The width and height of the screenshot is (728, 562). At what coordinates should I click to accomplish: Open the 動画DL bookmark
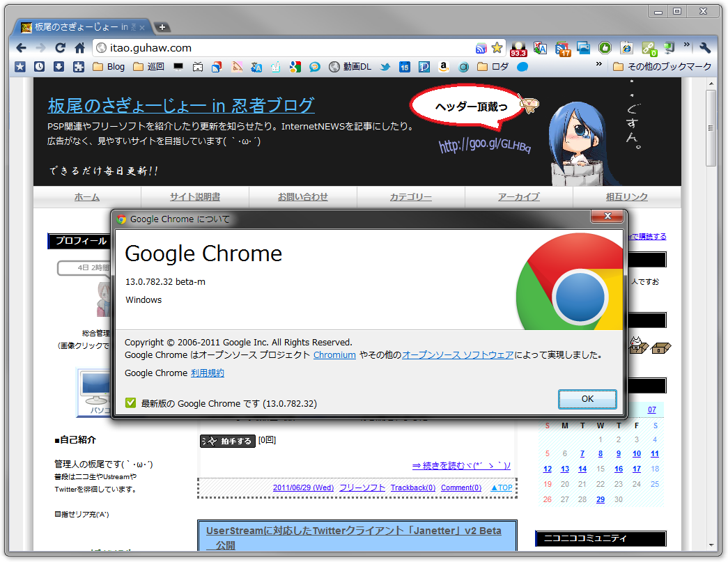click(x=350, y=67)
